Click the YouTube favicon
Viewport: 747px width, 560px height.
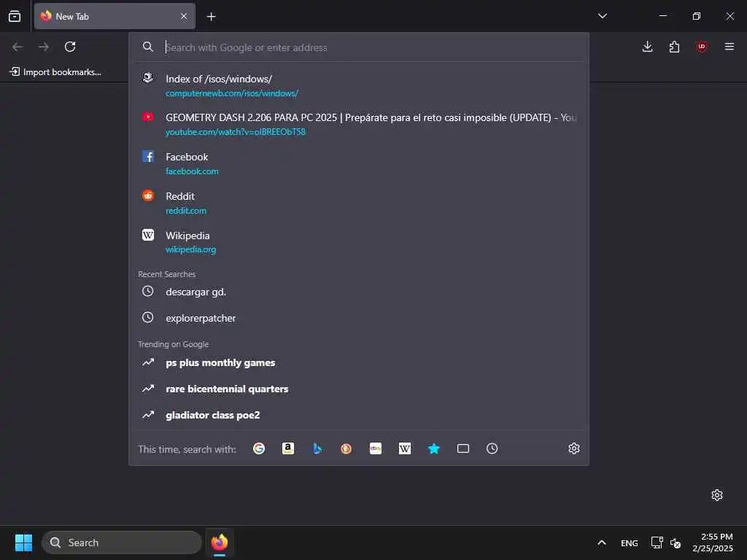[148, 117]
